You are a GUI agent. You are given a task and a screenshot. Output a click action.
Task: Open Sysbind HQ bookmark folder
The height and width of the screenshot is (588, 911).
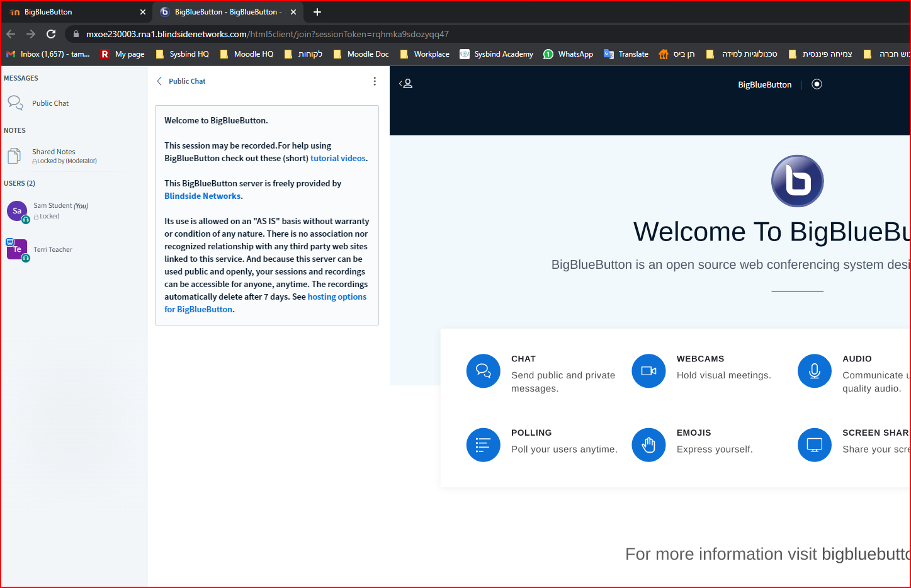coord(182,54)
